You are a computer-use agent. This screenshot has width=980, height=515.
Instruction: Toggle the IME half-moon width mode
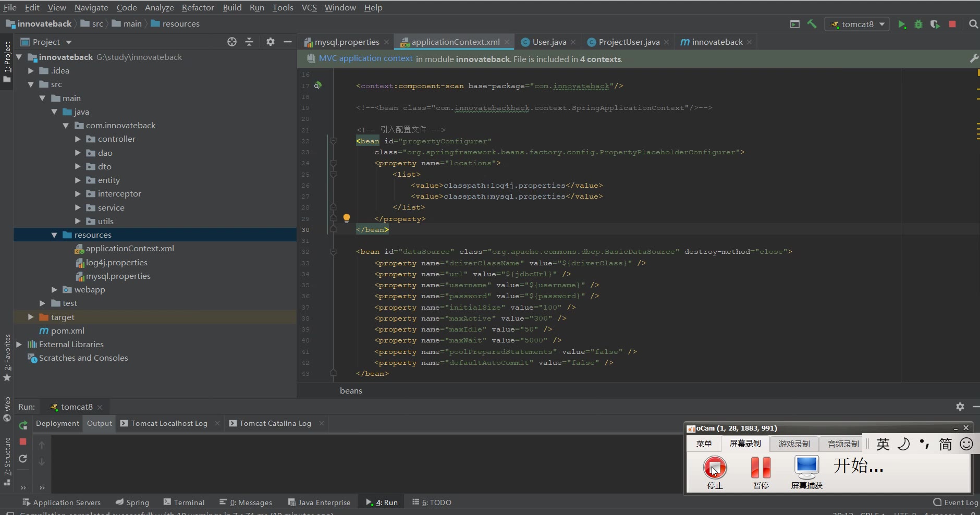tap(903, 444)
